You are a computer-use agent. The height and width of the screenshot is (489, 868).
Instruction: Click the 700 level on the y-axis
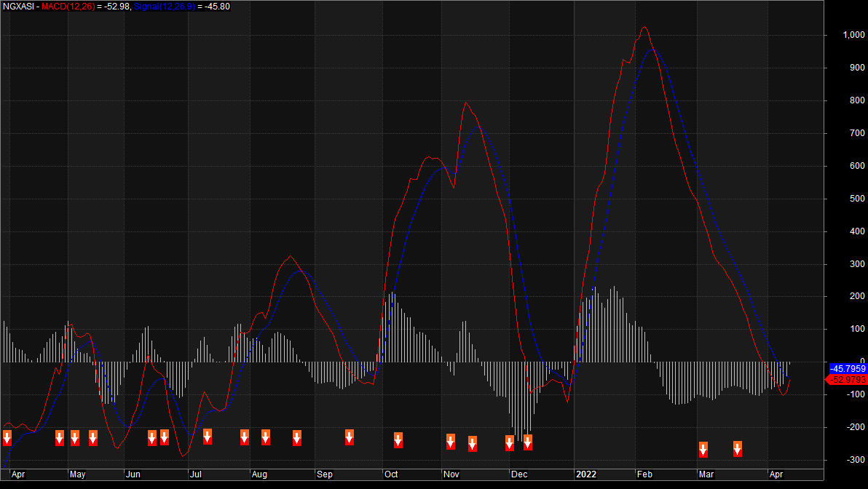tap(857, 132)
